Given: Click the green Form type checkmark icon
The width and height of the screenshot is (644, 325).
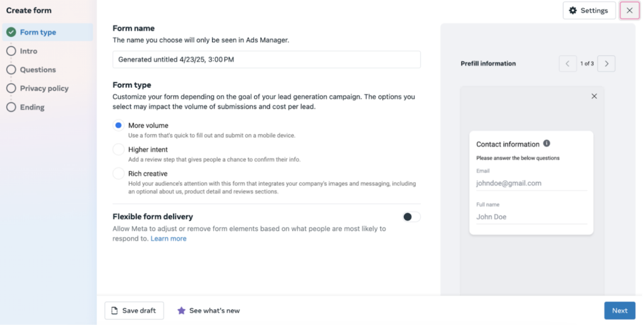Looking at the screenshot, I should point(11,32).
